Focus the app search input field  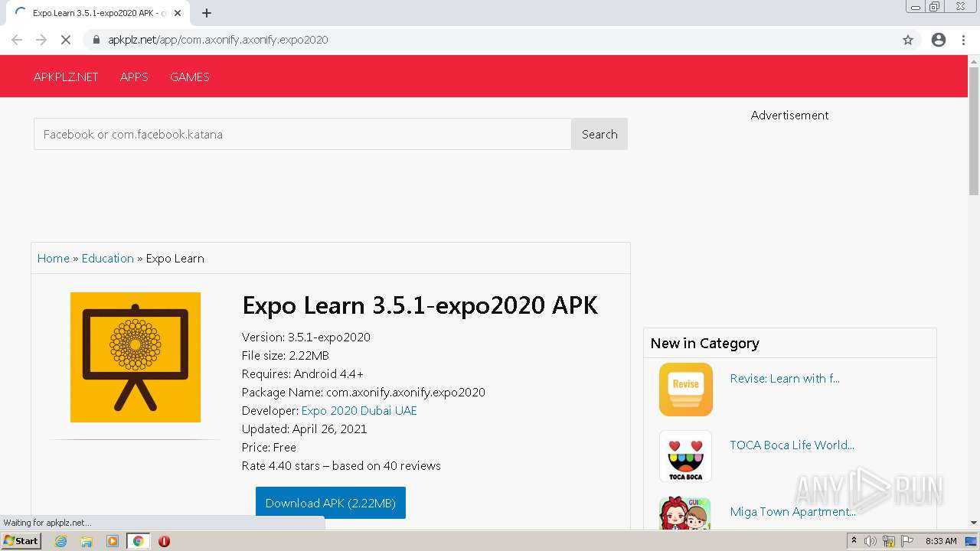coord(302,134)
